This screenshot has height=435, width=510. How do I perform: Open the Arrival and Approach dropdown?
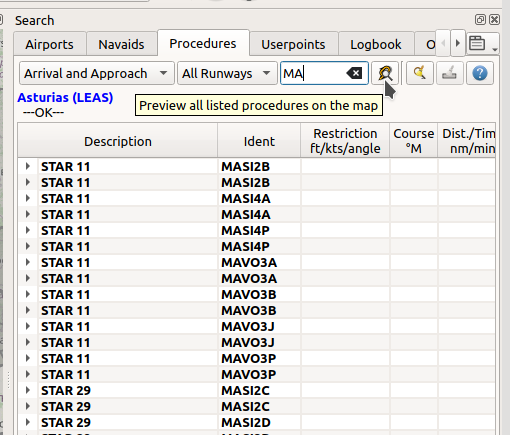(x=97, y=73)
